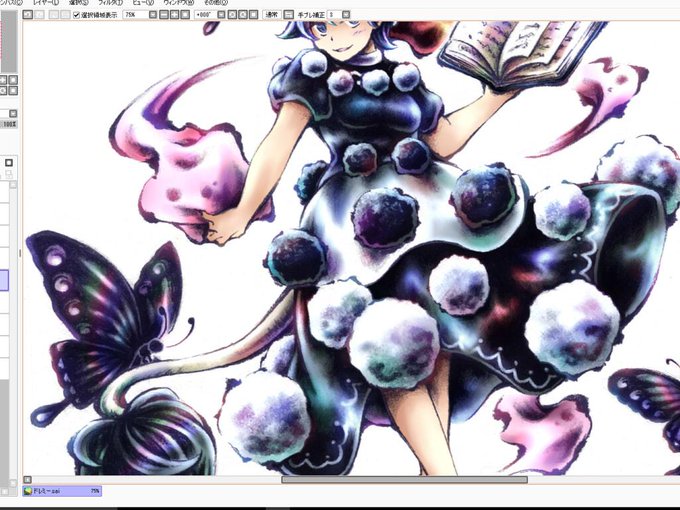Click the reset rotation icon
680x510 pixels.
[x=254, y=15]
